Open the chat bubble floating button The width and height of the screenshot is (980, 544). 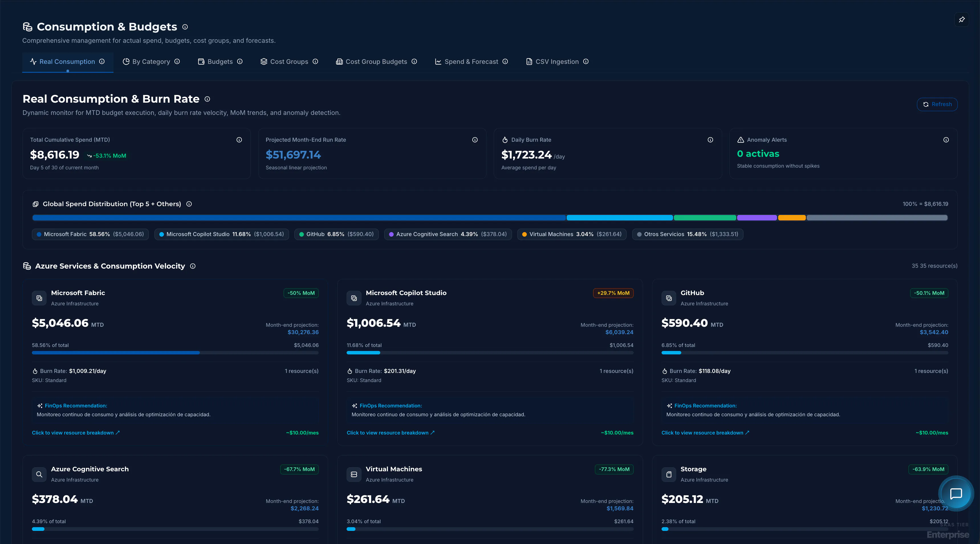point(956,494)
